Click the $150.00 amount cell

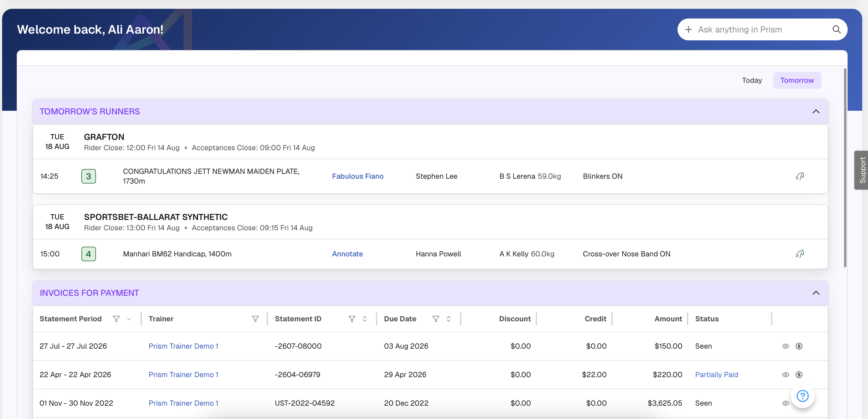668,346
